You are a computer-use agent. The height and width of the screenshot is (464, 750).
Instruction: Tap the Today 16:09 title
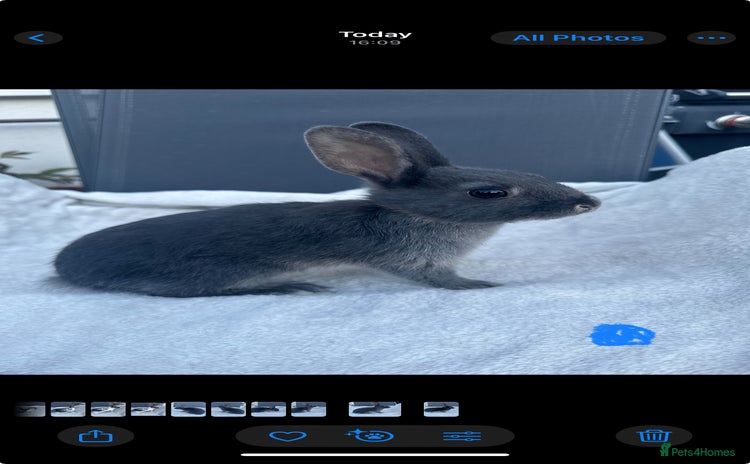(375, 38)
